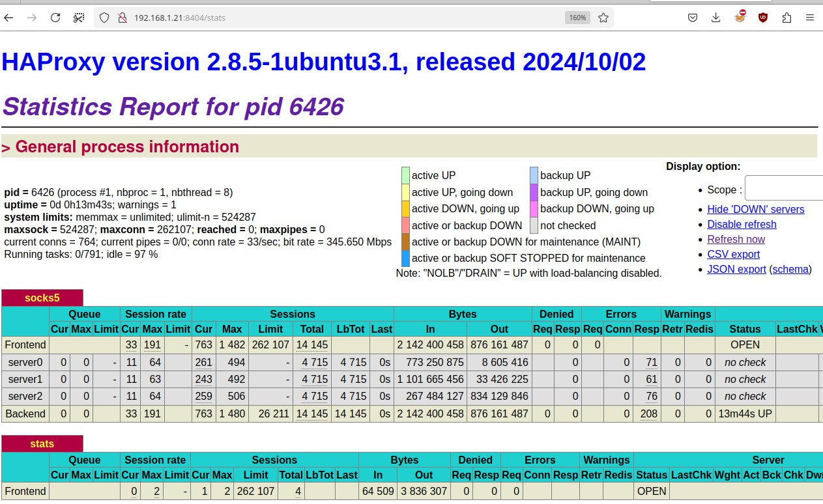This screenshot has height=504, width=823.
Task: Bookmark this page with the star icon
Action: tap(603, 18)
